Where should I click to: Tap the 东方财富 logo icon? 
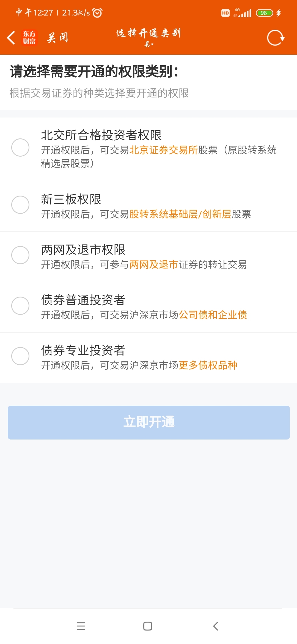coord(29,38)
